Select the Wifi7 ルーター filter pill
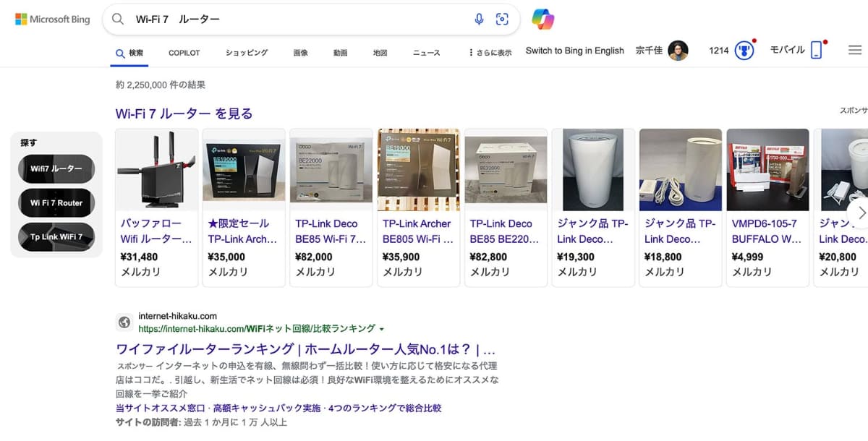868x441 pixels. (56, 168)
